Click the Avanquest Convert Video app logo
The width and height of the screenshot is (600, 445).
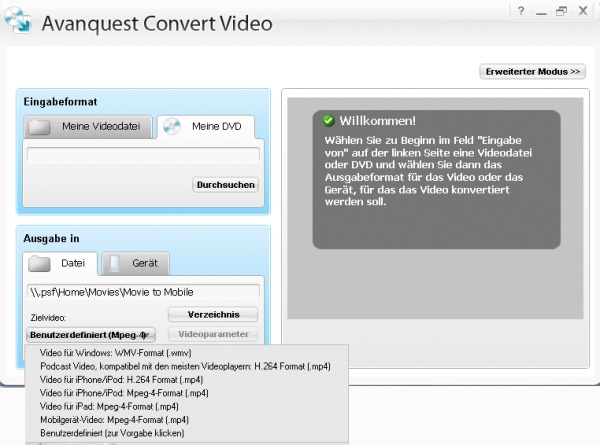click(18, 20)
